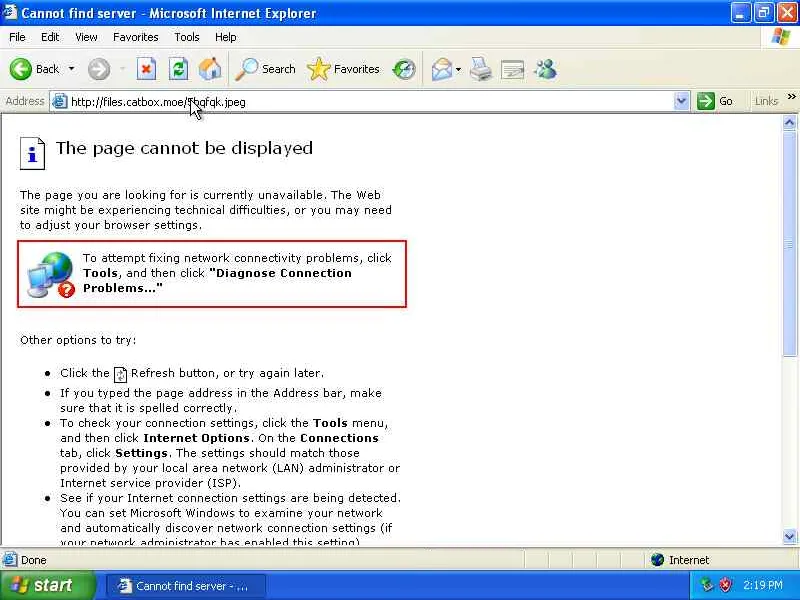This screenshot has height=600, width=800.
Task: Open the Favorites menu
Action: 136,37
